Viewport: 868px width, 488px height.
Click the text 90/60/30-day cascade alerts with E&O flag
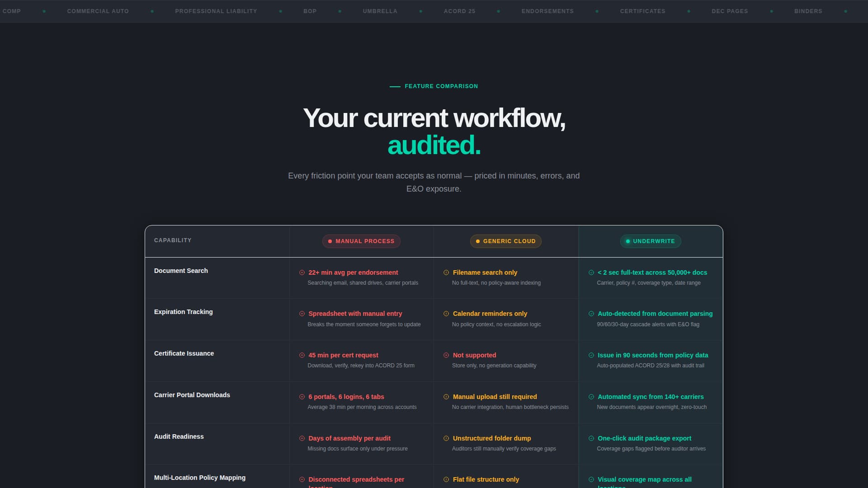648,324
